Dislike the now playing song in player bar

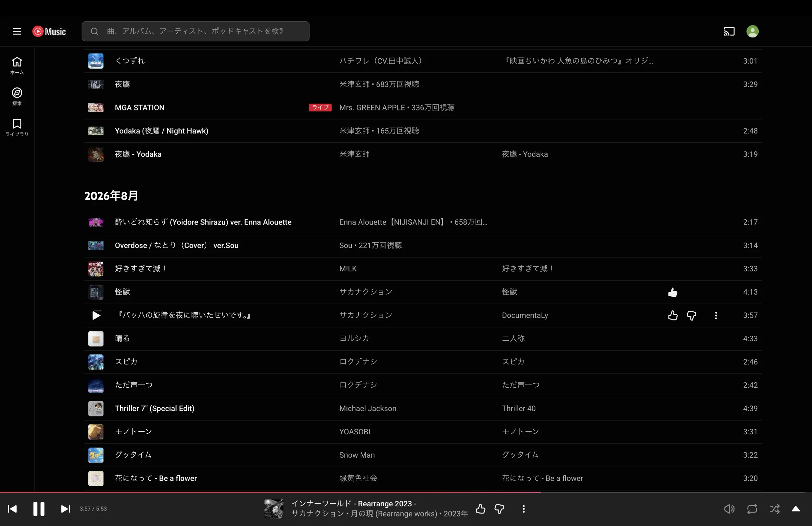(499, 509)
